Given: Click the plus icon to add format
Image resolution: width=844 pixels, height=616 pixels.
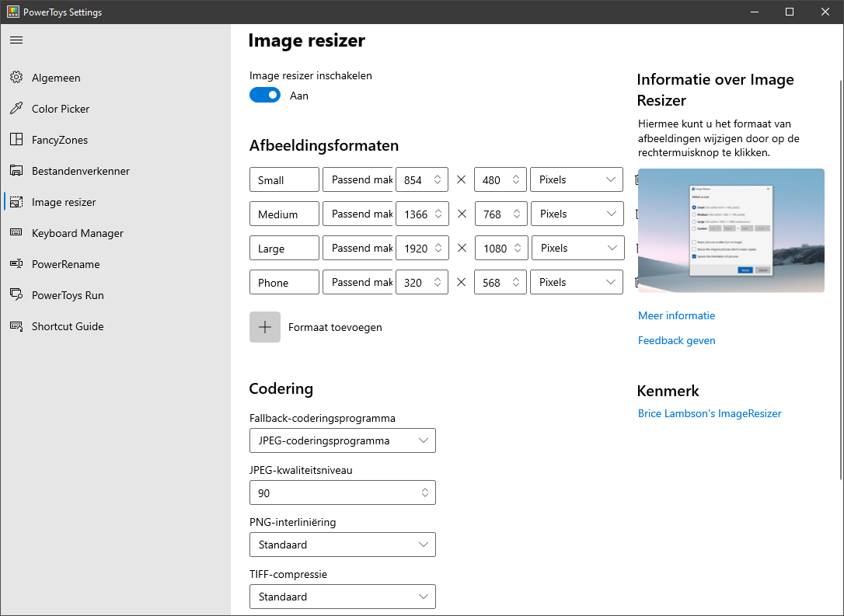Looking at the screenshot, I should 265,327.
